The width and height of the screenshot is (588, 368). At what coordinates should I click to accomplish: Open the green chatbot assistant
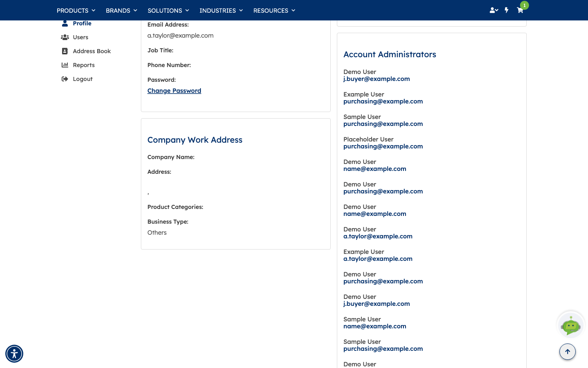[571, 325]
